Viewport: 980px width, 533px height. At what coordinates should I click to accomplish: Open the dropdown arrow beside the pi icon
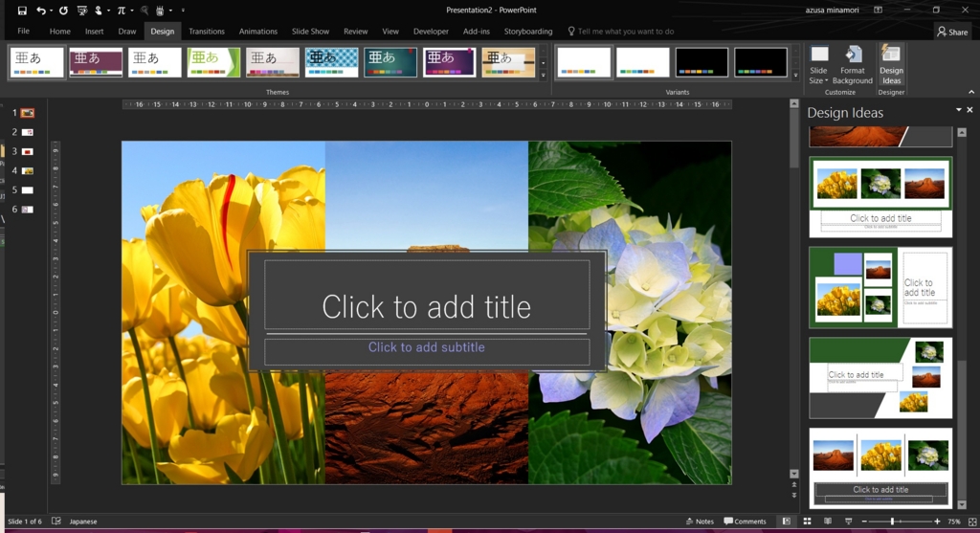pyautogui.click(x=132, y=10)
